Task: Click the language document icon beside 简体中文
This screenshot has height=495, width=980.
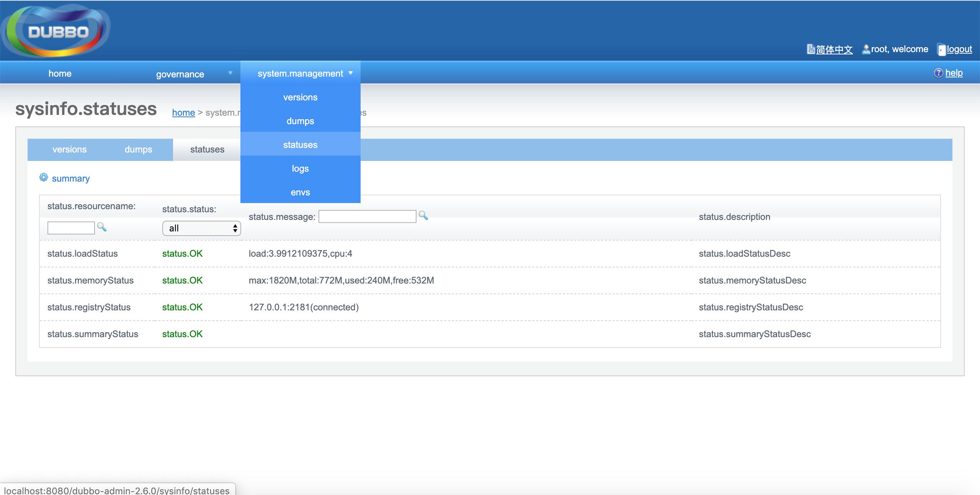Action: 811,49
